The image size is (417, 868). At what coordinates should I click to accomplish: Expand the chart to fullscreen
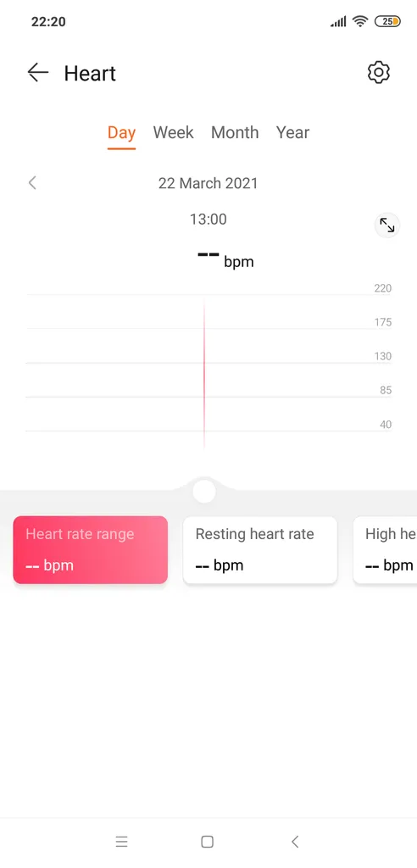387,225
